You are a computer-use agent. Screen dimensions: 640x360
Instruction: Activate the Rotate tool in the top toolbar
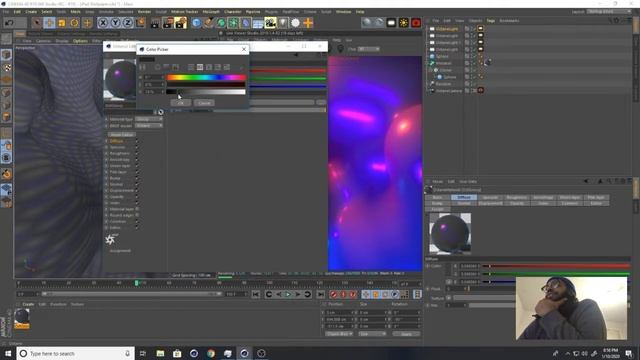pyautogui.click(x=74, y=23)
